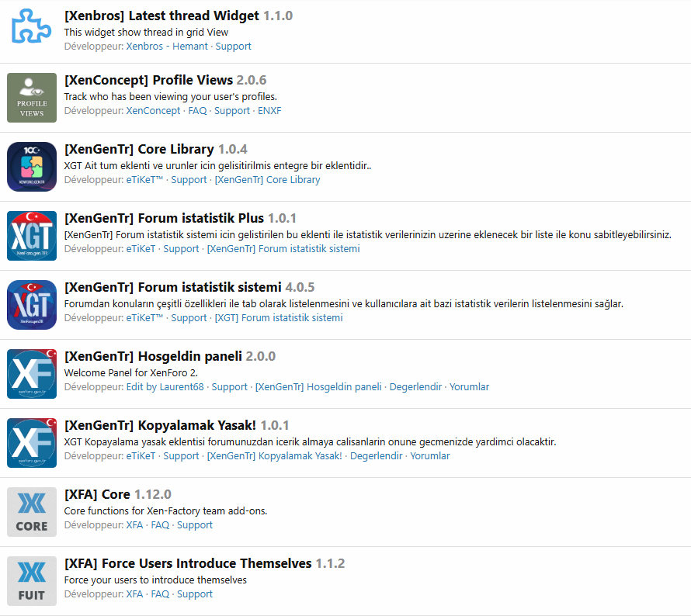This screenshot has width=691, height=616.
Task: Open the [XenGenTr] Forum istatistik sistemi title
Action: 172,287
